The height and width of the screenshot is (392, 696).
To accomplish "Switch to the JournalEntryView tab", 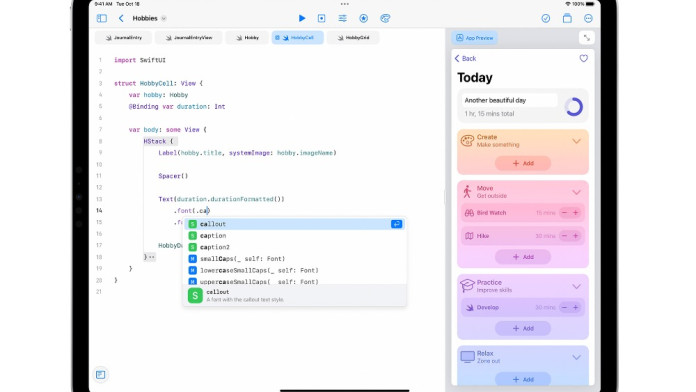I will pos(189,38).
